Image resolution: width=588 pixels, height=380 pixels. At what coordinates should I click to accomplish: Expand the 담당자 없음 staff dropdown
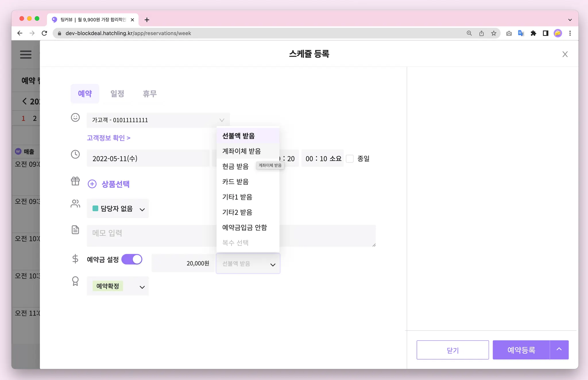[118, 209]
